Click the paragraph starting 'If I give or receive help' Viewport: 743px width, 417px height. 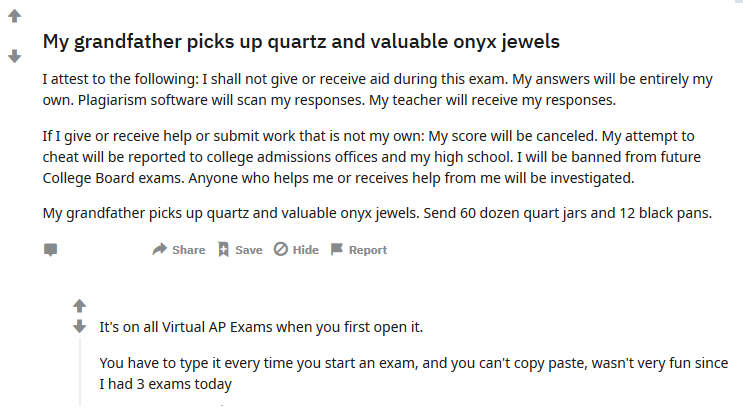point(372,157)
